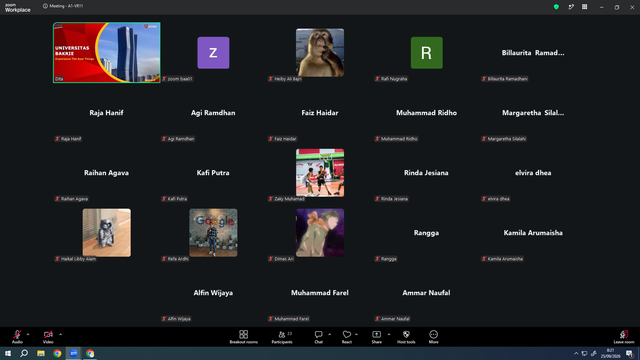Screen dimensions: 640x360
Task: Select Dita's Universitas Bakrie video tile
Action: pyautogui.click(x=107, y=53)
